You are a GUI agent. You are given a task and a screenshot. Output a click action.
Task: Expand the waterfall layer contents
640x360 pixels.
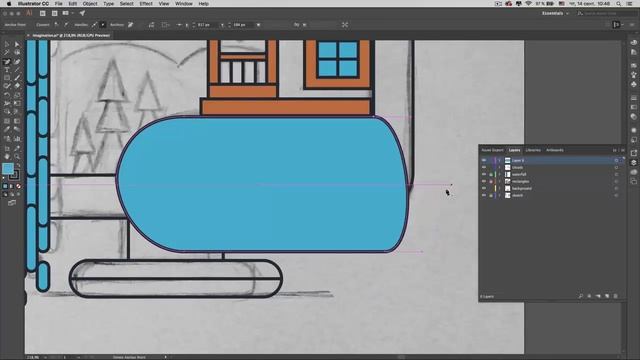500,174
